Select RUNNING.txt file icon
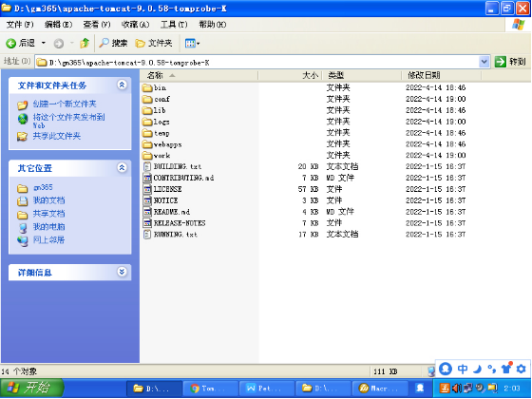 point(147,234)
